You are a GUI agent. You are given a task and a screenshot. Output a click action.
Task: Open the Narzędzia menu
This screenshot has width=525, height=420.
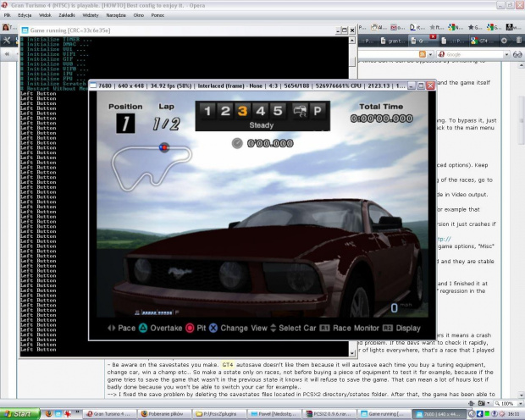coord(116,15)
